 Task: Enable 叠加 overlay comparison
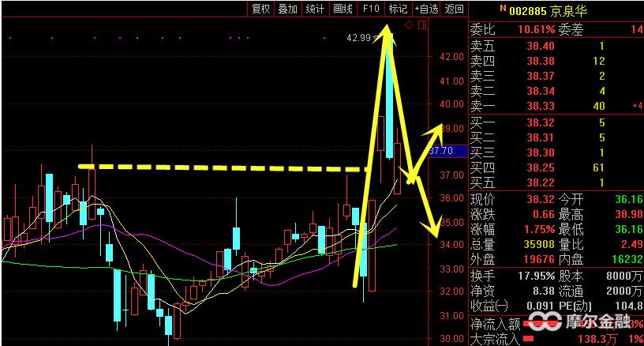(287, 9)
